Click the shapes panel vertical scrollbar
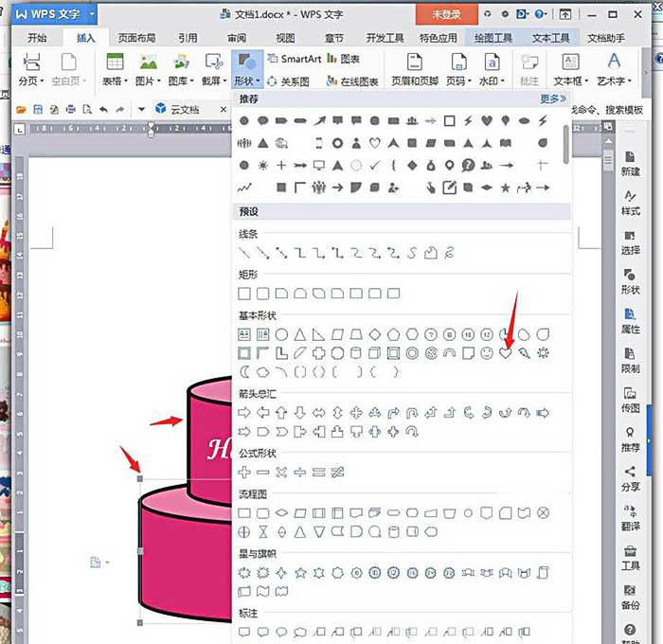 pyautogui.click(x=566, y=142)
